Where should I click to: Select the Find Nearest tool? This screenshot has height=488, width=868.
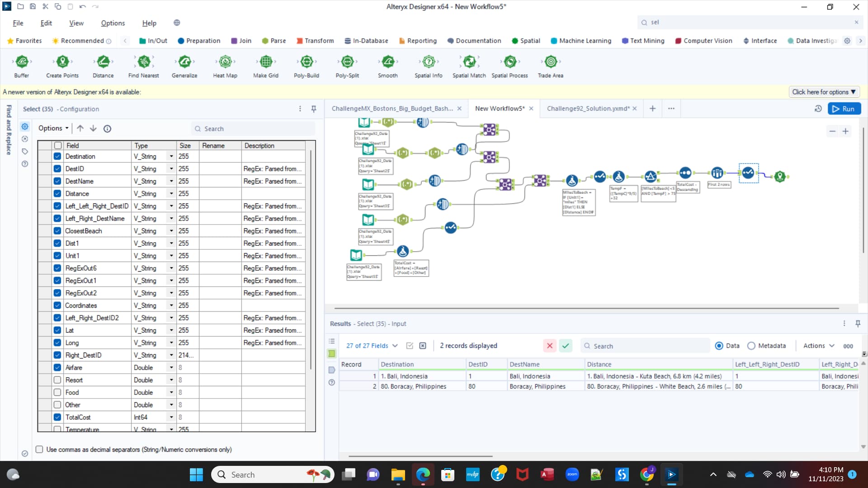pyautogui.click(x=144, y=61)
